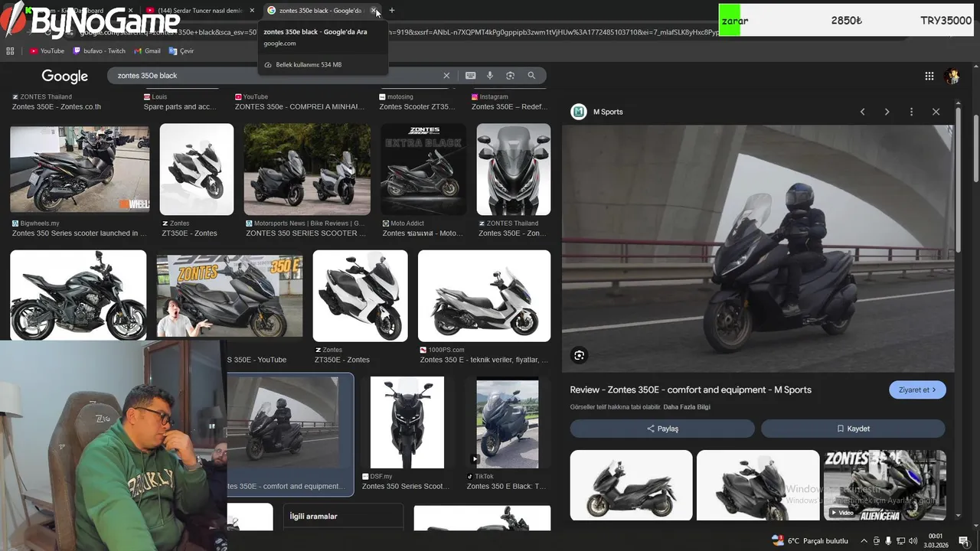This screenshot has height=551, width=980.
Task: Close the image preview panel
Action: click(x=936, y=112)
